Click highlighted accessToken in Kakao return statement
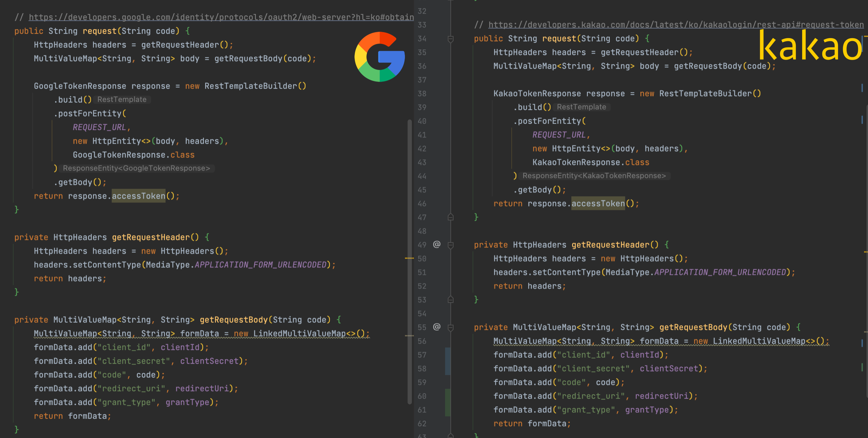Viewport: 868px width, 438px height. pyautogui.click(x=598, y=204)
